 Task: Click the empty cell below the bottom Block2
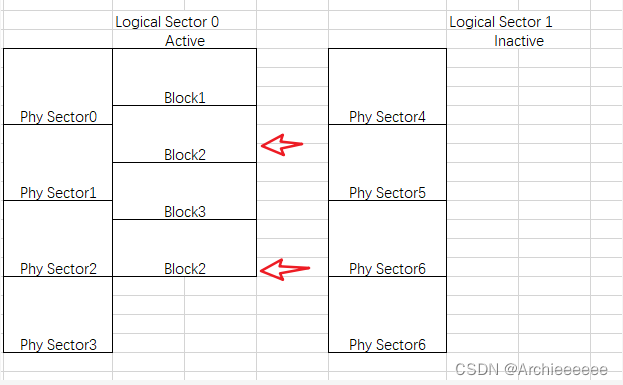click(149, 286)
